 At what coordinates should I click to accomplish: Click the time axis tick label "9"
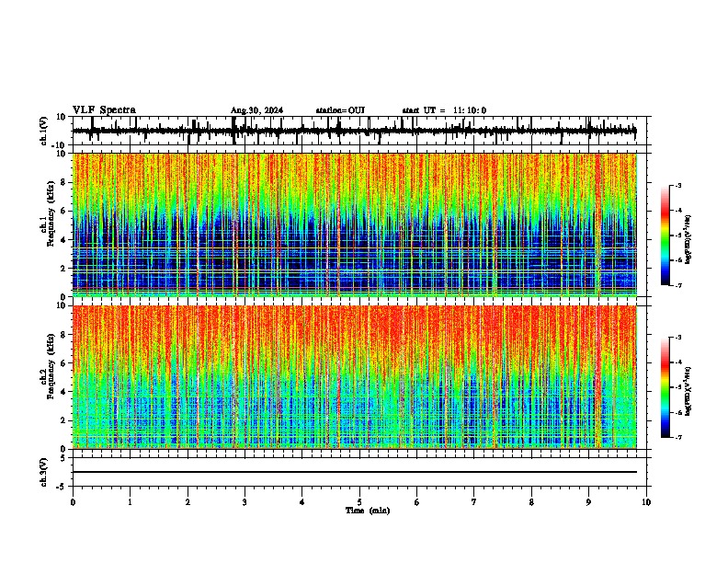tap(588, 502)
